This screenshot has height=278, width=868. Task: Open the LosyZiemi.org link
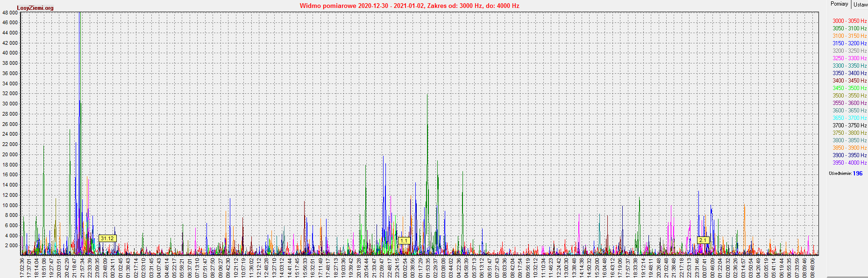click(35, 8)
